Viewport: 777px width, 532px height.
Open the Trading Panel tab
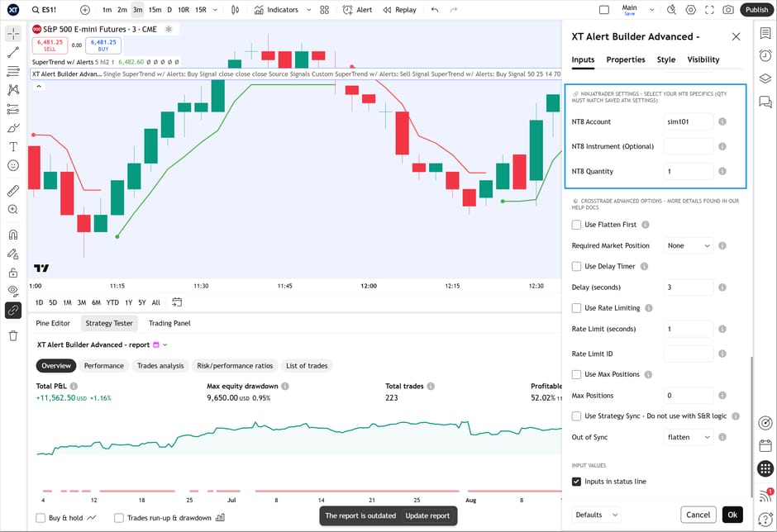tap(169, 323)
